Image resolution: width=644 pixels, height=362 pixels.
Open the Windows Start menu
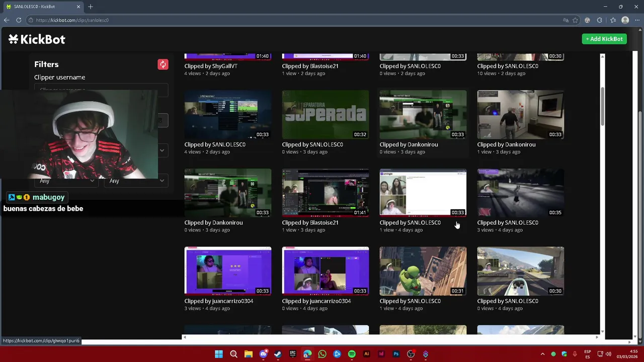tap(219, 354)
